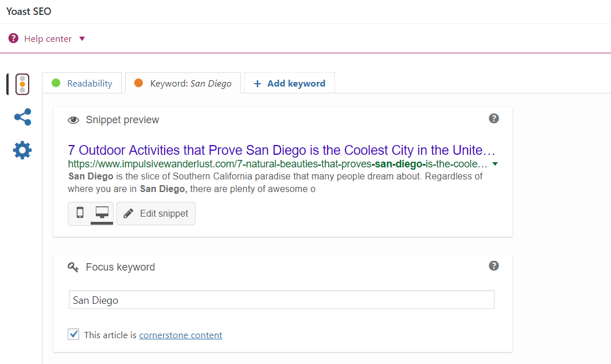Click the key icon beside Focus keyword

click(73, 267)
